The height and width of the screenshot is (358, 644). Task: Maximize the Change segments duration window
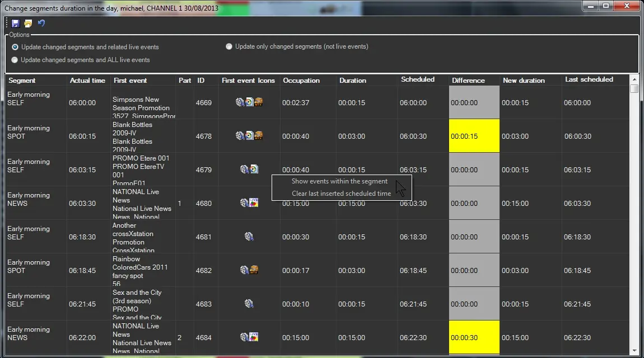(606, 6)
